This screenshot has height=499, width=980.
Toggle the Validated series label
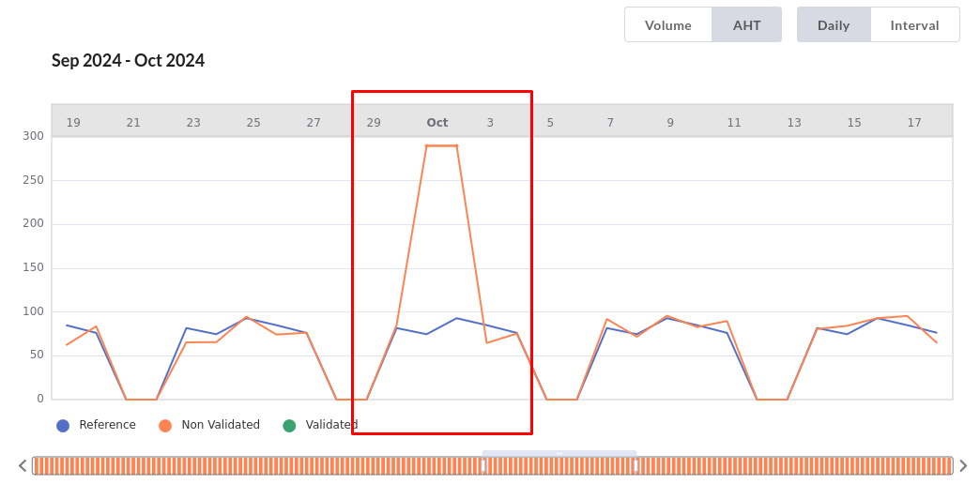point(331,426)
